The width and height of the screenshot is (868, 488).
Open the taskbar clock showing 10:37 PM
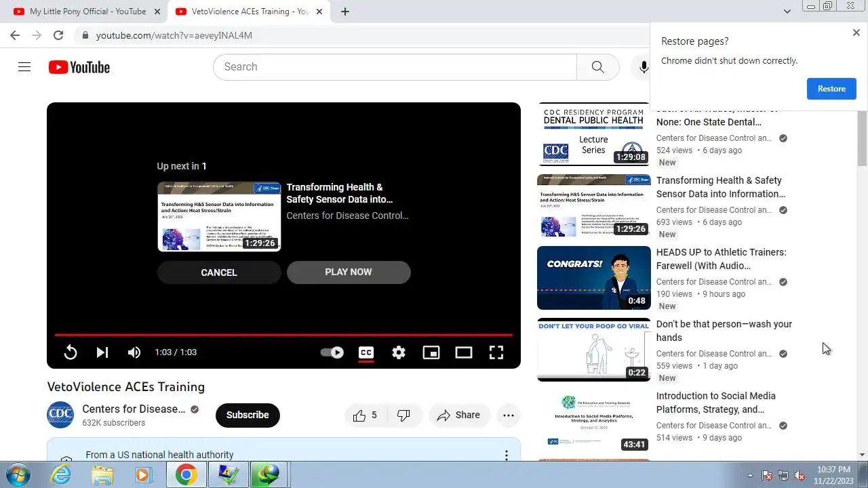click(x=833, y=474)
